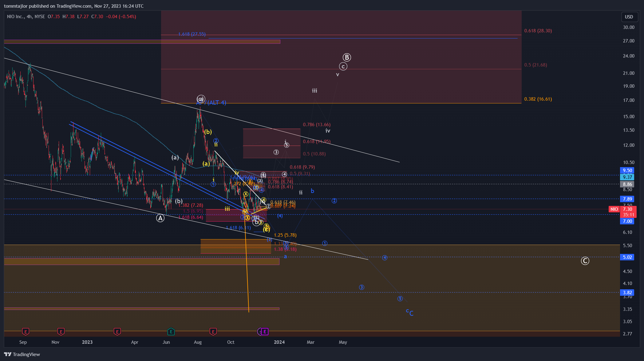Screen dimensions: 644x361
Task: Click the 0.5 (21.68) Fibonacci label
Action: tap(535, 65)
